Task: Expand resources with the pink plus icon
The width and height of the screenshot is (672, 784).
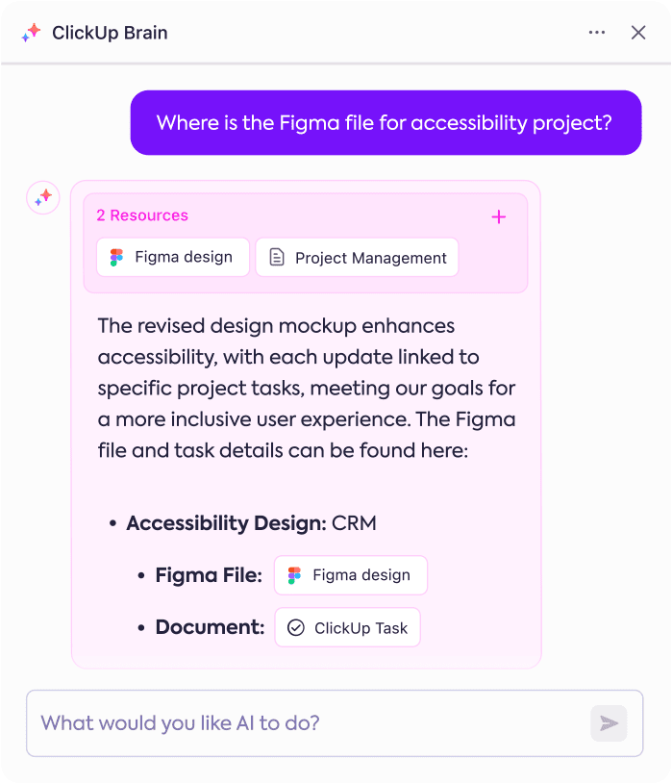Action: click(x=499, y=217)
